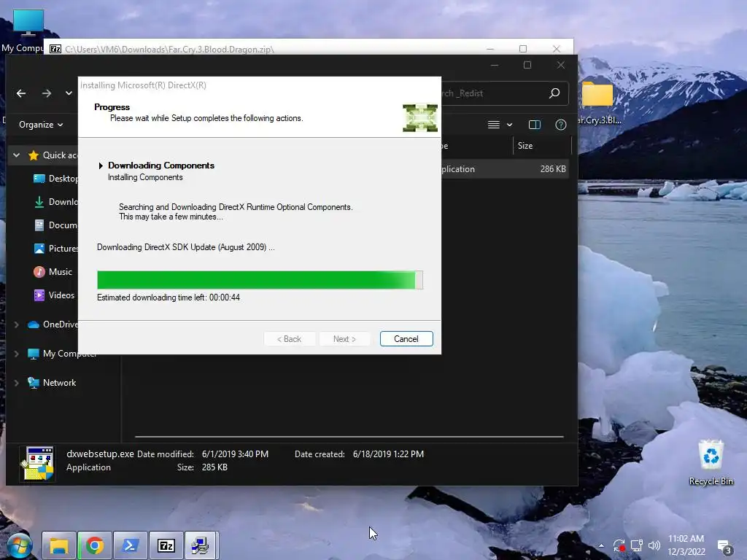Switch to DirectX setup taskbar button
The width and height of the screenshot is (747, 560).
coord(201,545)
